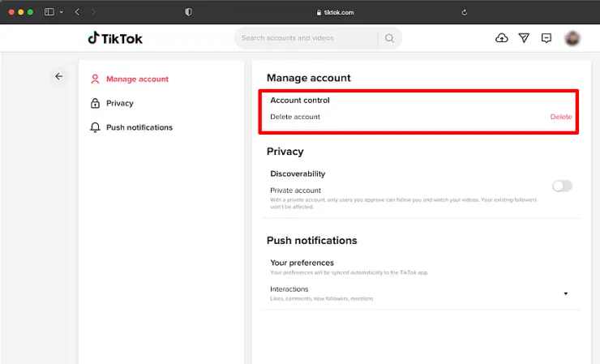Select Privacy in sidebar

pyautogui.click(x=120, y=103)
